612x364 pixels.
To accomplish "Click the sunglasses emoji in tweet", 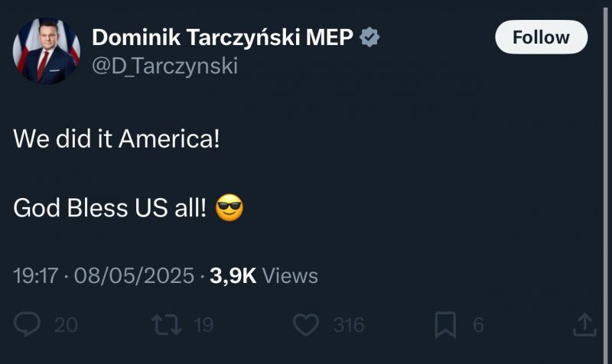I will coord(229,207).
